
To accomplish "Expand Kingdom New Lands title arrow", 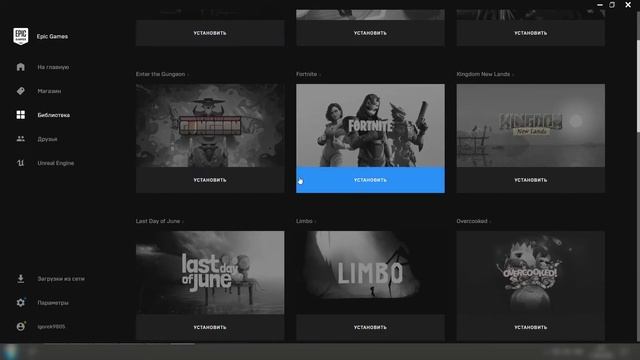I will coord(513,75).
